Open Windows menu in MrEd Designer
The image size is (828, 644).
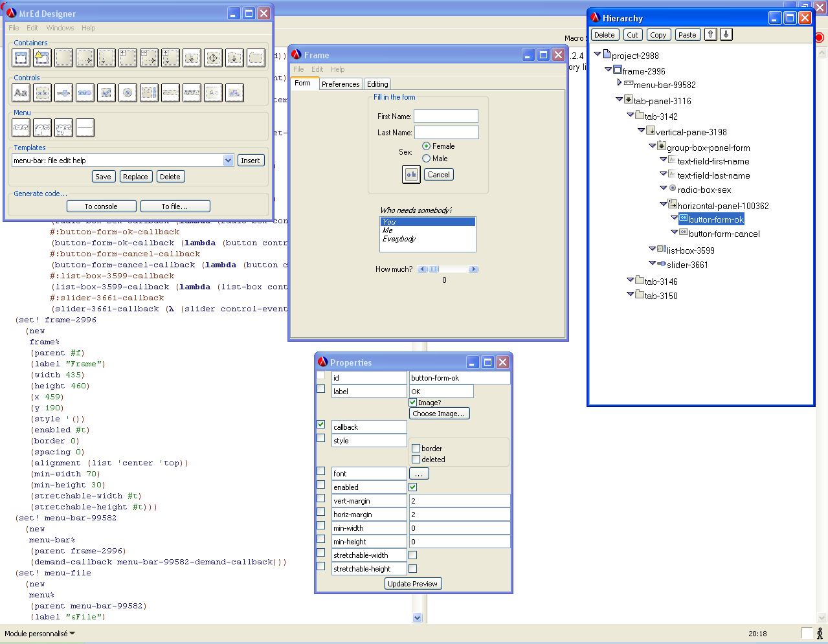tap(60, 28)
